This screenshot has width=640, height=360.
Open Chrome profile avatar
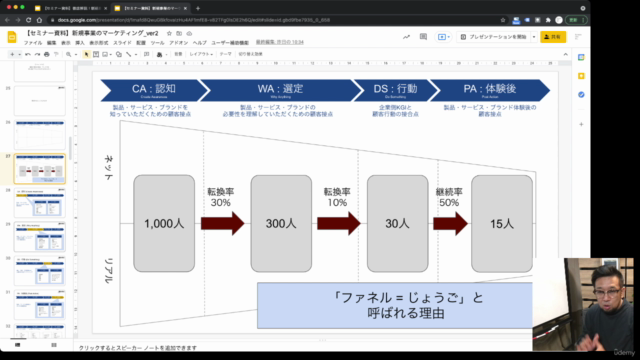[x=559, y=20]
